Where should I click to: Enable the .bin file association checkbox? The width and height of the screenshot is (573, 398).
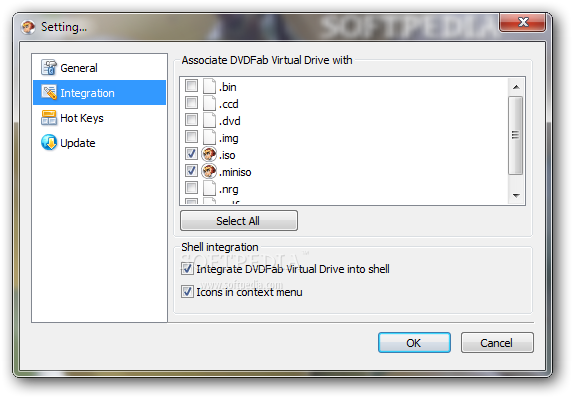[x=191, y=86]
